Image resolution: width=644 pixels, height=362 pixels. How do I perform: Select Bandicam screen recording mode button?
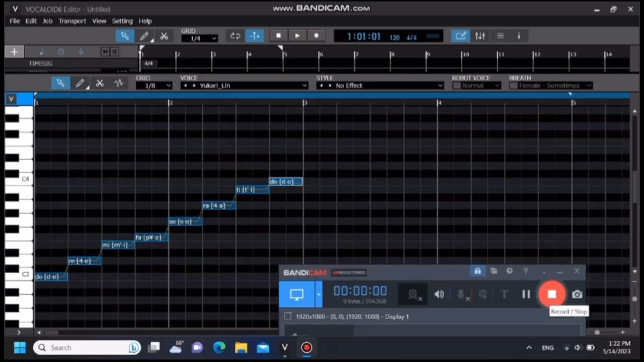(x=297, y=294)
